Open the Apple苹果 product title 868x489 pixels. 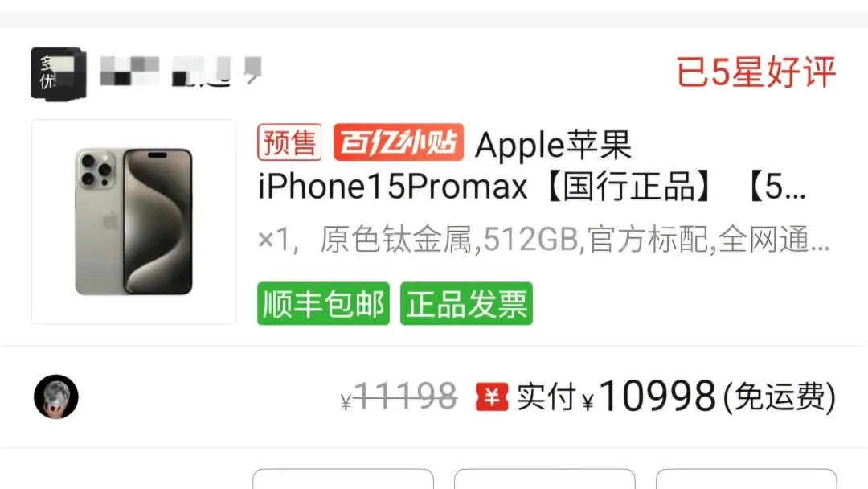coord(553,145)
